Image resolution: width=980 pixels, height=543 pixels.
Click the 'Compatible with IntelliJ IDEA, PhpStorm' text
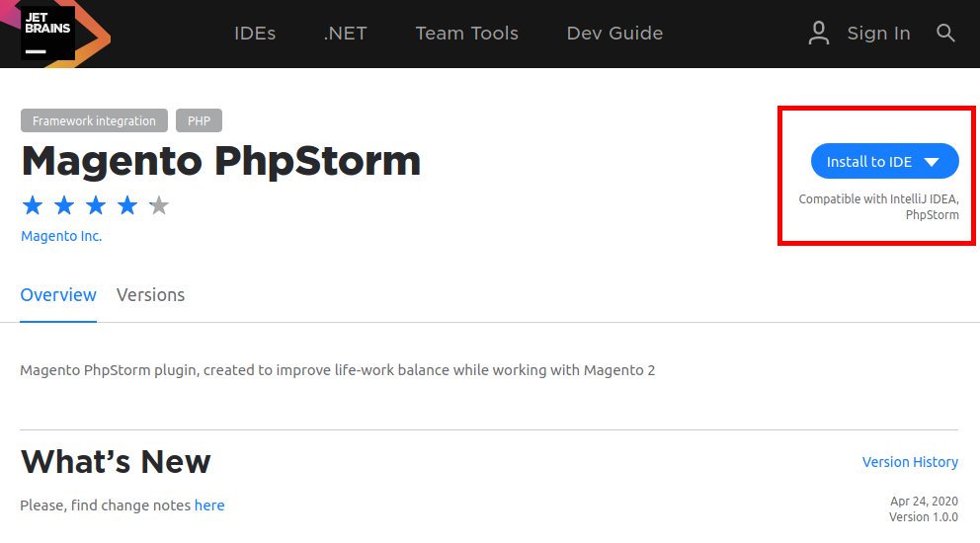[x=878, y=206]
